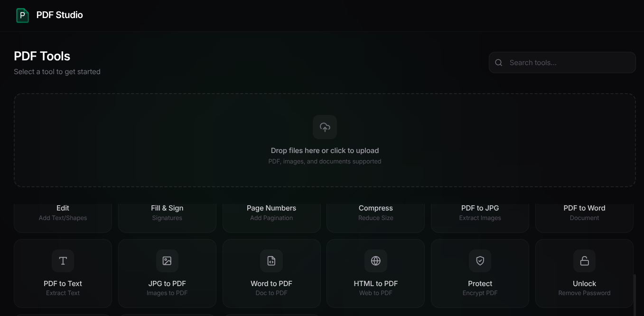Open the Page Numbers pagination tool
644x316 pixels.
(271, 212)
